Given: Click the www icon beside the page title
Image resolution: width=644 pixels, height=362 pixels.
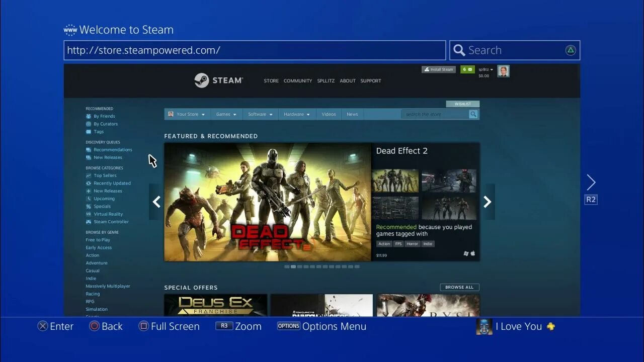Looking at the screenshot, I should pos(70,30).
